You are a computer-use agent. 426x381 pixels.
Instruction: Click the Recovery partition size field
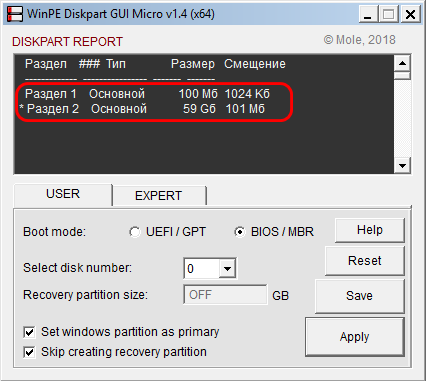225,295
